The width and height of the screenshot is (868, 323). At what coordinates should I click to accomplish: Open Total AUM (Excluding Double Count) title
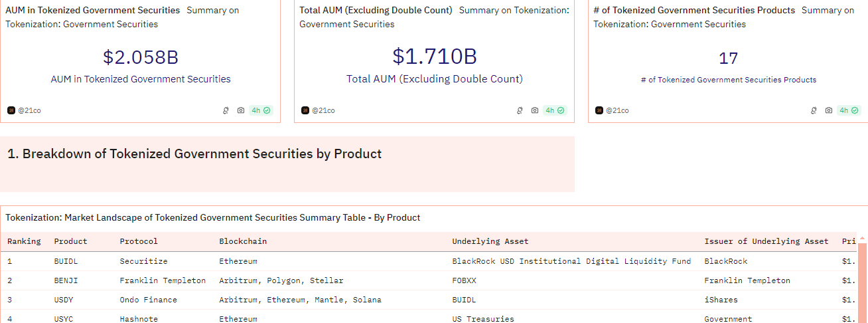376,11
